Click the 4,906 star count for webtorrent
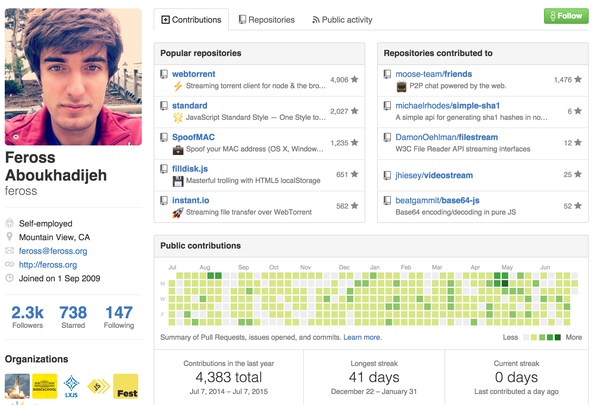This screenshot has height=405, width=600. point(339,80)
